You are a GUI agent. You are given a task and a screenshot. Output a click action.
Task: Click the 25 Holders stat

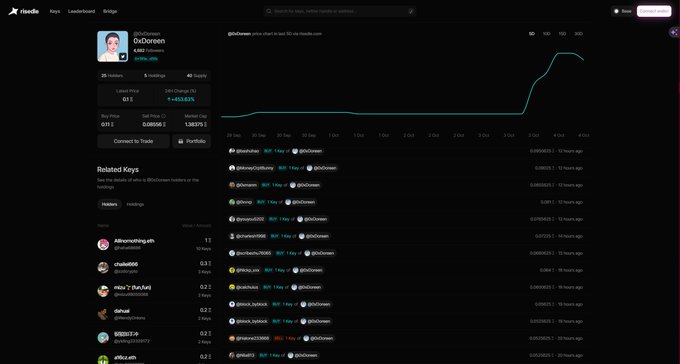tap(112, 75)
